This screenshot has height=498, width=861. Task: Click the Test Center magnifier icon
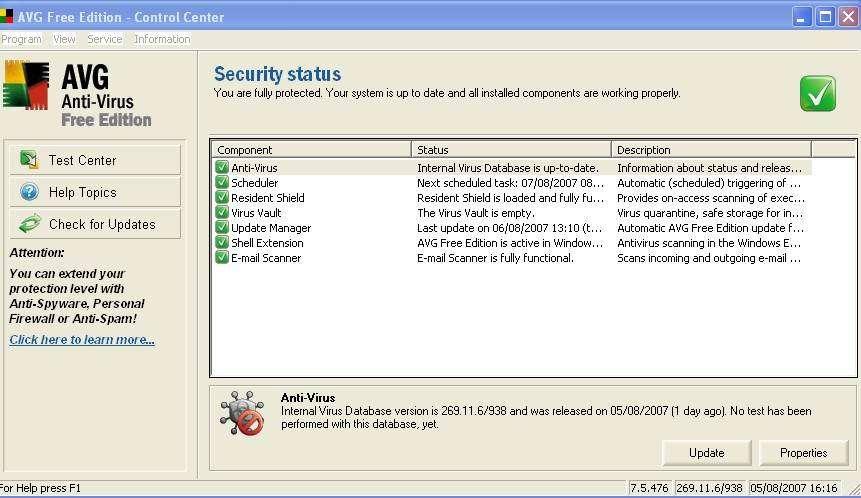[x=29, y=160]
